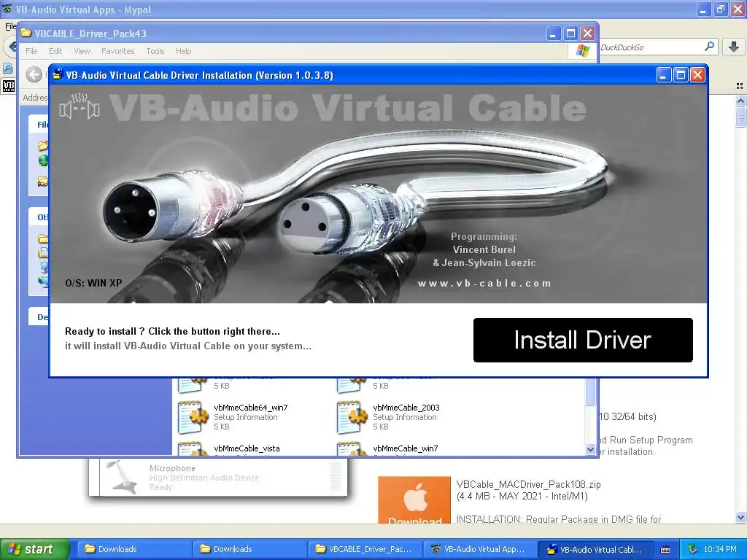Click the Install Driver button
Image resolution: width=747 pixels, height=560 pixels.
(x=583, y=340)
